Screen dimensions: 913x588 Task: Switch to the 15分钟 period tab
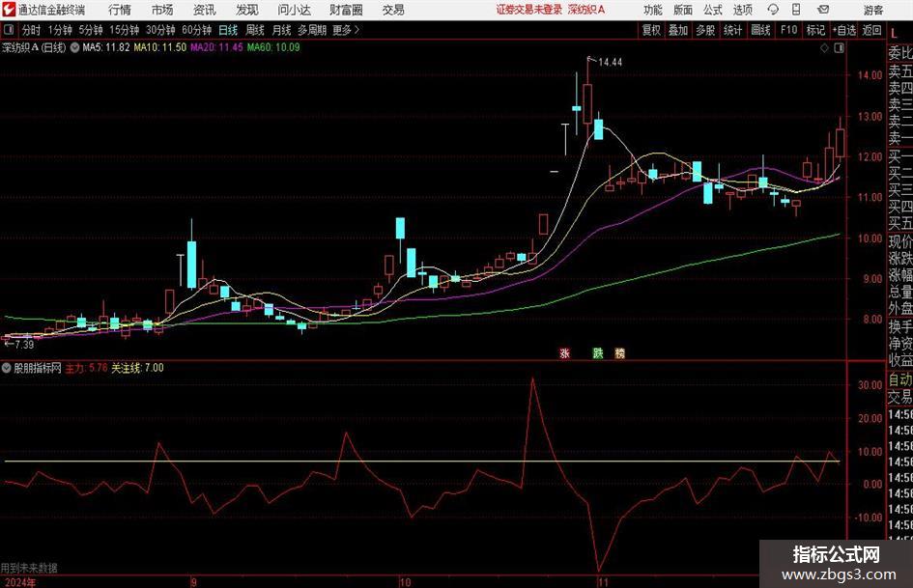125,30
